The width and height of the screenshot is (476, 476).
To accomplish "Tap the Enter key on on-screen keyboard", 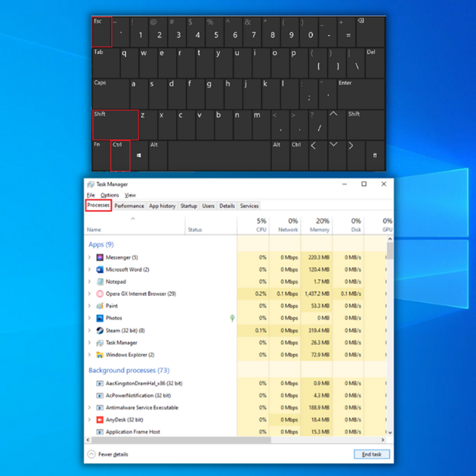I will pos(361,94).
